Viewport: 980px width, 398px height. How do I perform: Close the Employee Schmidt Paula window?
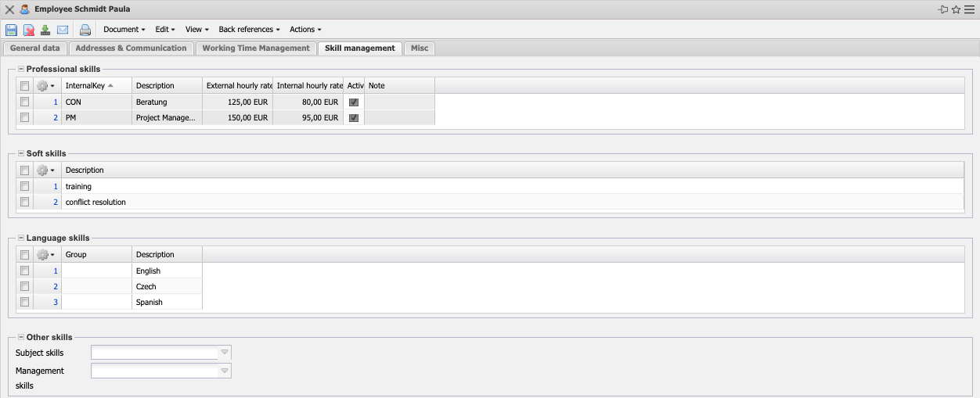pos(9,9)
